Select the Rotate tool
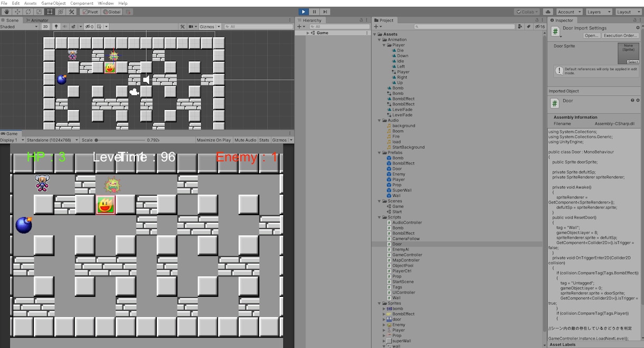This screenshot has height=348, width=644. click(x=28, y=12)
